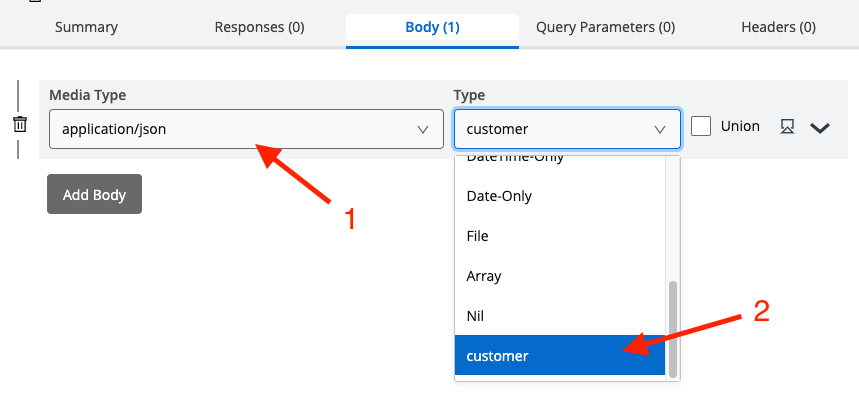The image size is (859, 406).
Task: Switch to the Summary tab
Action: (85, 27)
